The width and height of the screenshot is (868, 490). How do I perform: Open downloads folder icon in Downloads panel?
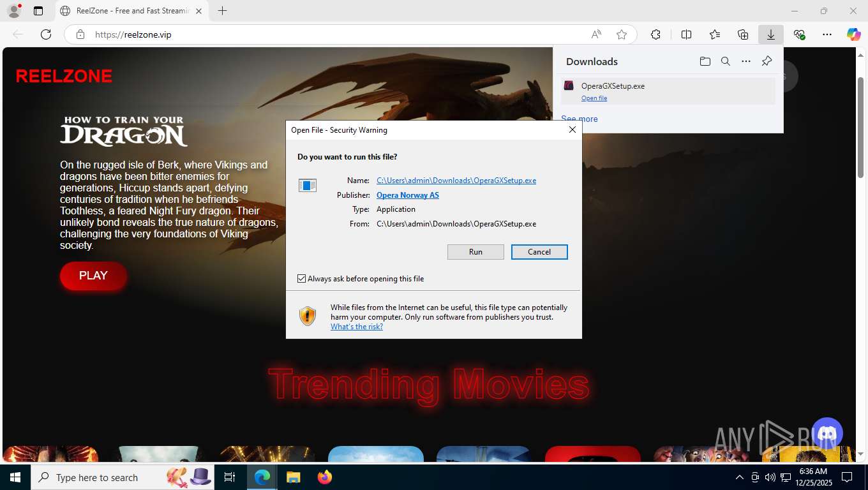tap(705, 61)
